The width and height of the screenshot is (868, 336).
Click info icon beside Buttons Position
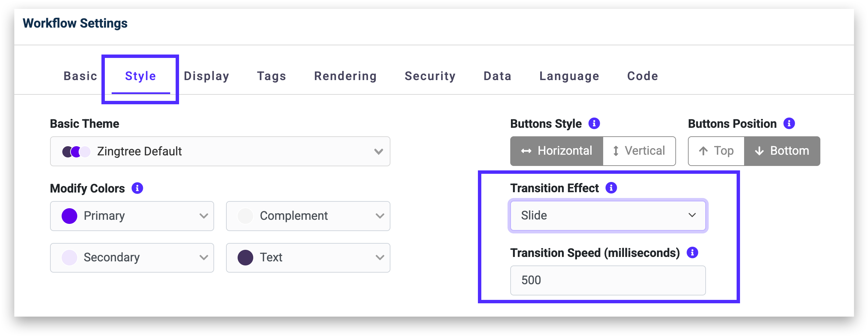click(789, 123)
